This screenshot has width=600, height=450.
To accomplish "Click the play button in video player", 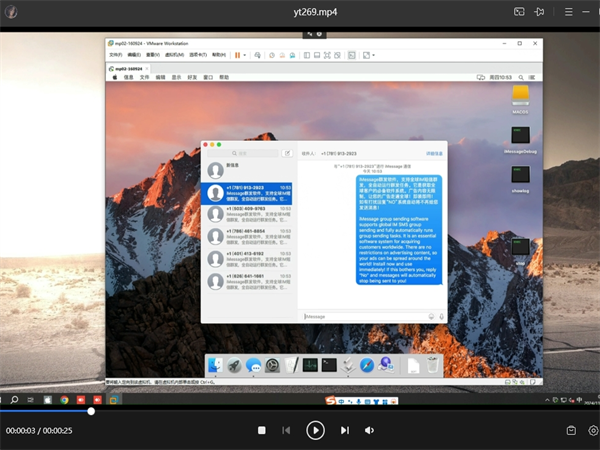I will pos(315,430).
